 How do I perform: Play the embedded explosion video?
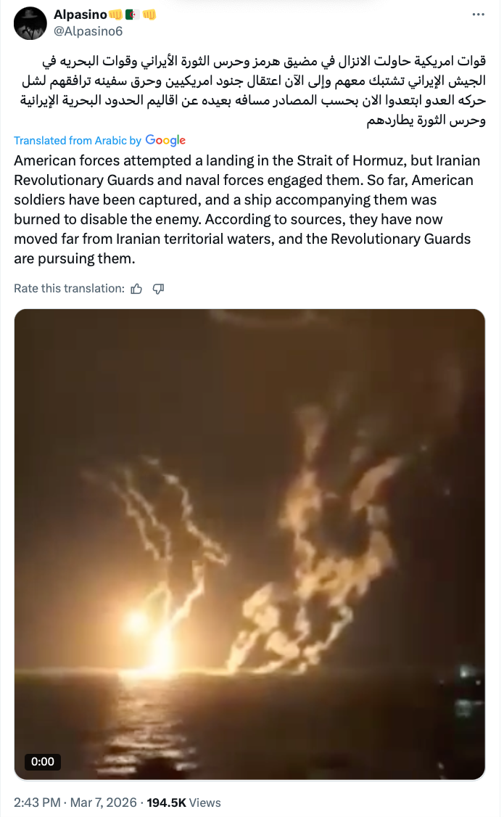point(249,544)
